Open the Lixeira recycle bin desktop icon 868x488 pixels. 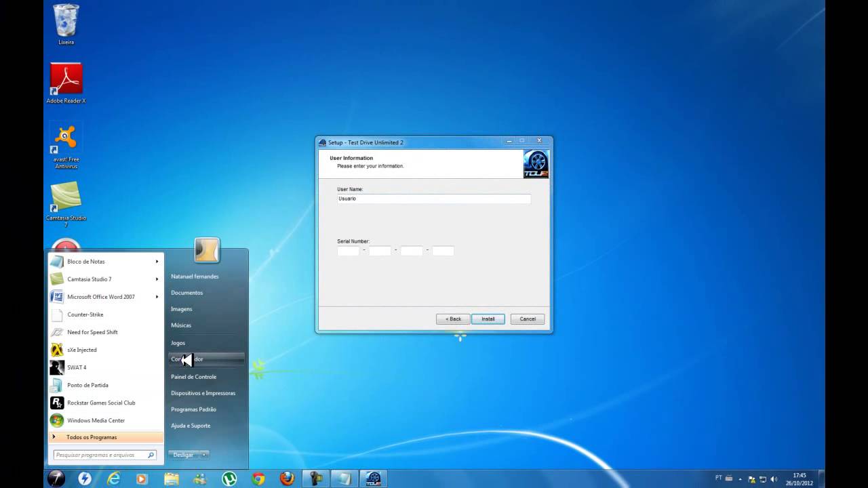point(66,24)
